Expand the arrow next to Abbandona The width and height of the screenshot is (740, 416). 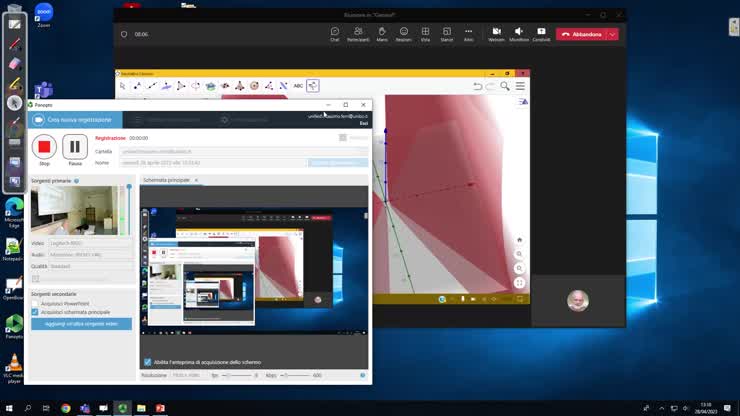coord(612,34)
